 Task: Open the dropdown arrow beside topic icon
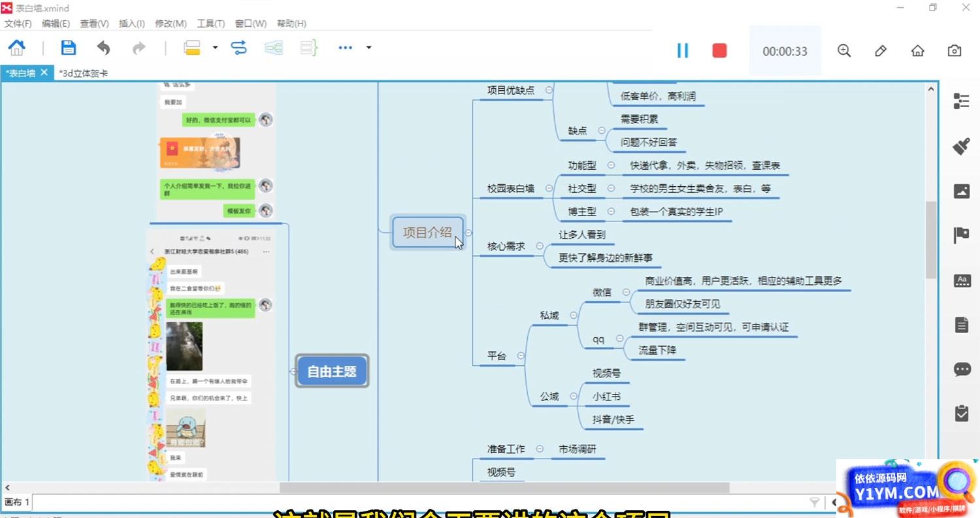[x=215, y=48]
